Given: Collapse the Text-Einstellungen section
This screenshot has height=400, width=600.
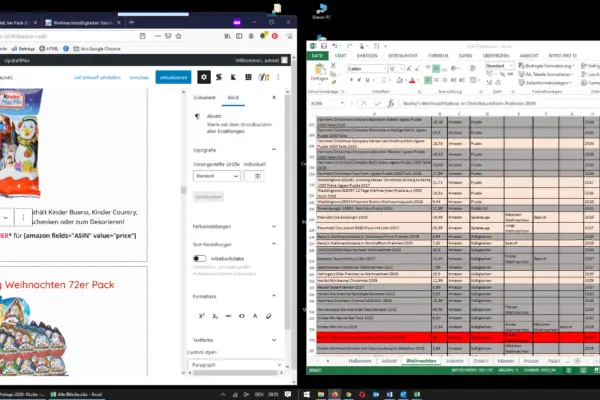Looking at the screenshot, I should [x=274, y=244].
